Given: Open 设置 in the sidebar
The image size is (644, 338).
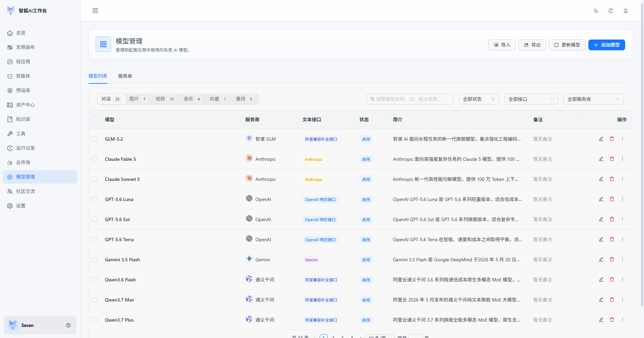Looking at the screenshot, I should coord(40,206).
